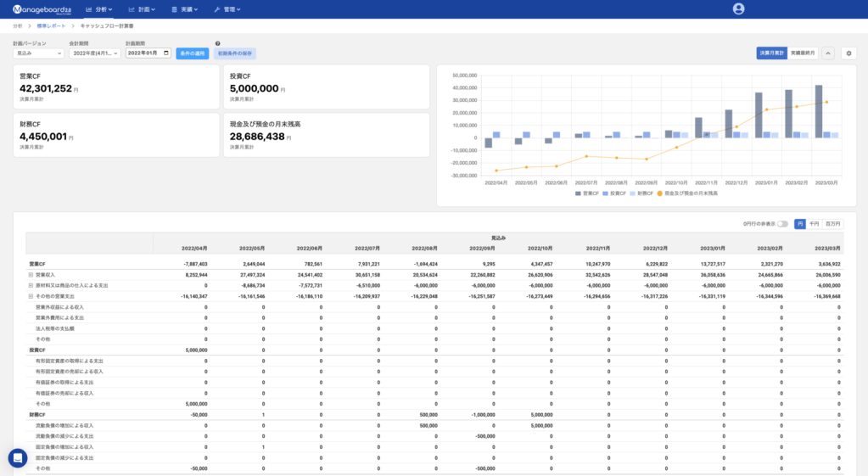Toggle 現金及び預金の月末残高 legend marker

[x=659, y=193]
